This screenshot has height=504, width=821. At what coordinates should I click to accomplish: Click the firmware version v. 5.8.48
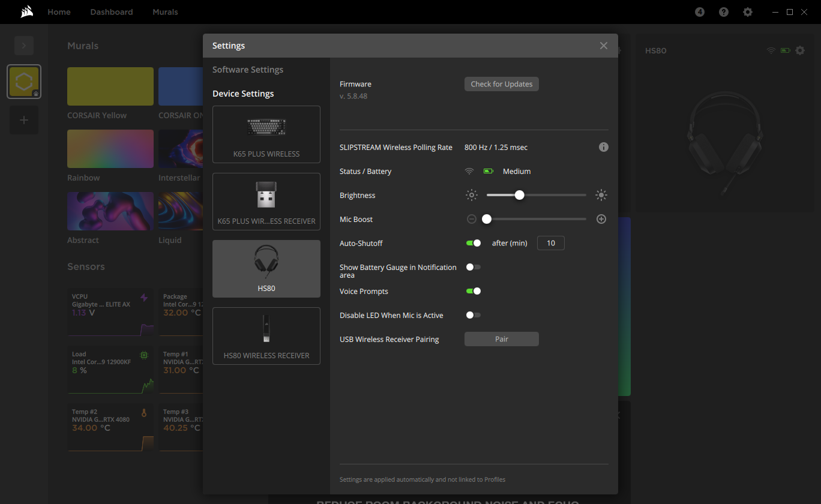click(x=353, y=96)
